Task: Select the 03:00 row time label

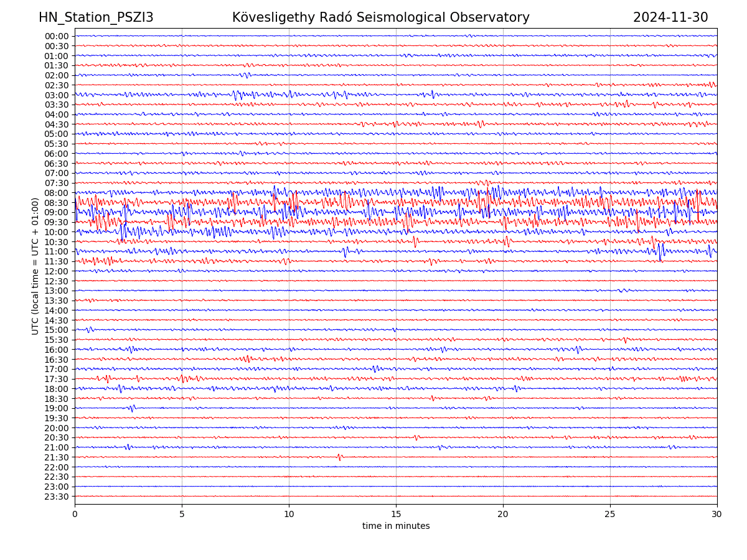Action: point(57,95)
